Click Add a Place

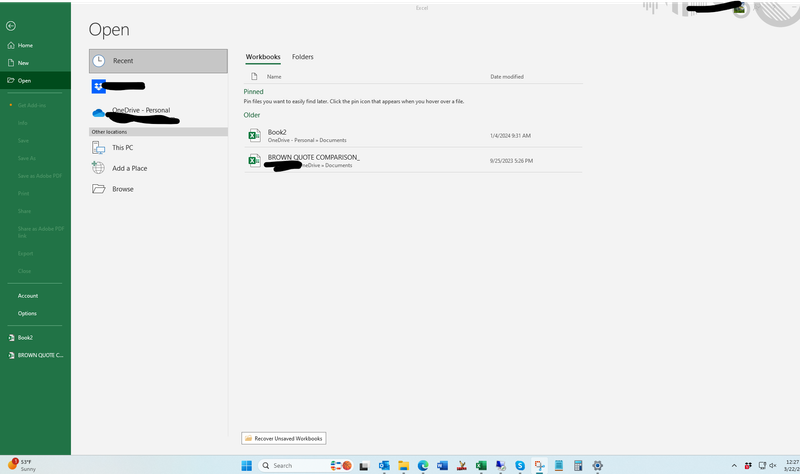coord(130,168)
